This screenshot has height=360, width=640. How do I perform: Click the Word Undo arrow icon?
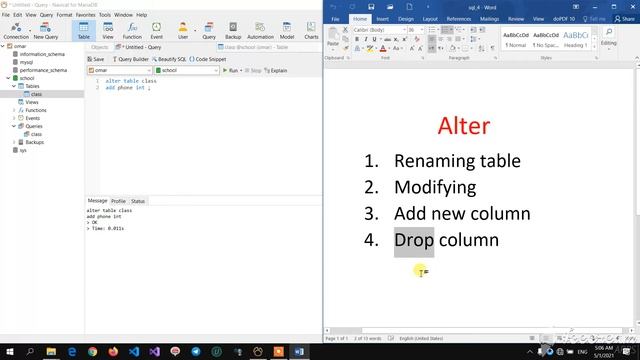point(333,7)
